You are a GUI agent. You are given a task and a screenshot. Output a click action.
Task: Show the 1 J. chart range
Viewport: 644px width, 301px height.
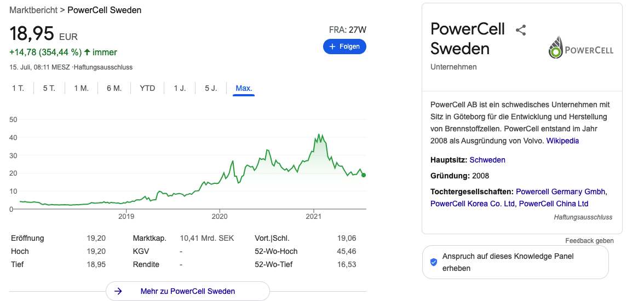tap(180, 88)
